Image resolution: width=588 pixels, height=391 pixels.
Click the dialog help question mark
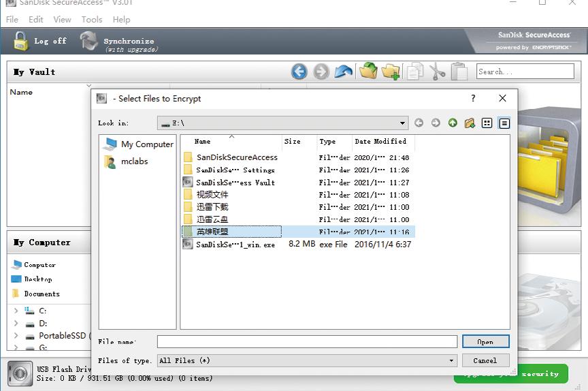point(474,98)
